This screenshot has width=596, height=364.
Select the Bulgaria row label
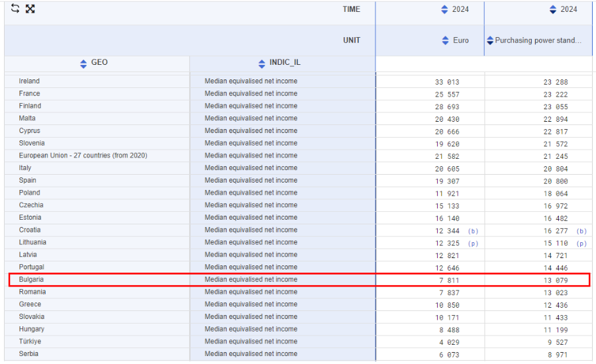31,279
